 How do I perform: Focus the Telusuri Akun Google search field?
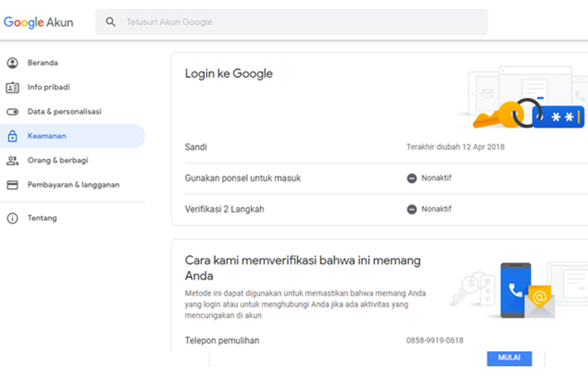coord(292,22)
